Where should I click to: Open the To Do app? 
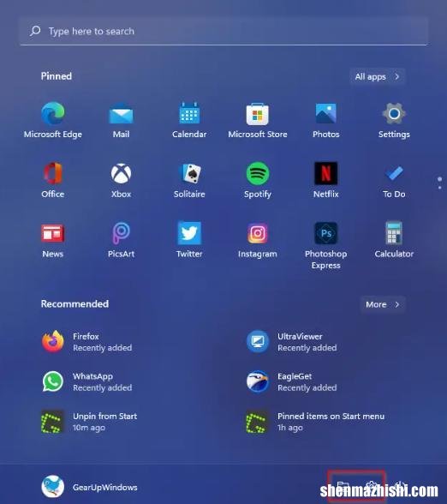tap(394, 180)
